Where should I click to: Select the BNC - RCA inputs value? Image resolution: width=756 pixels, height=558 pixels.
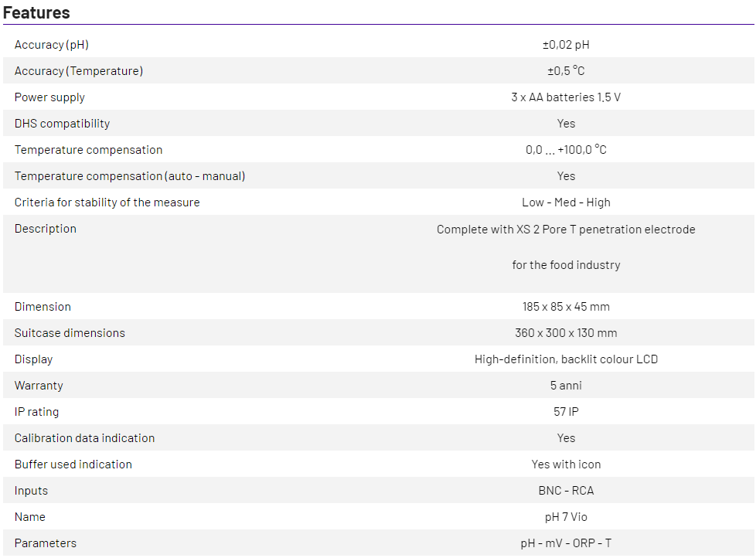coord(566,491)
